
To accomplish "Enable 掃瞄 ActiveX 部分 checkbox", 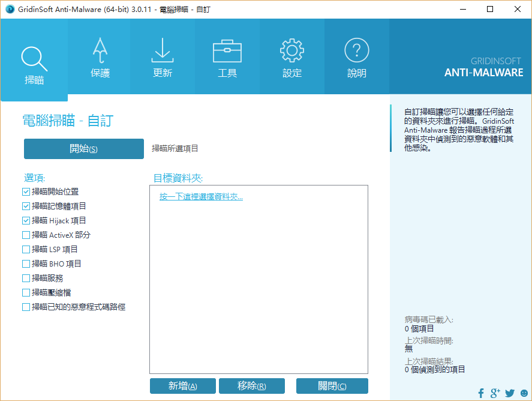I will [x=26, y=235].
